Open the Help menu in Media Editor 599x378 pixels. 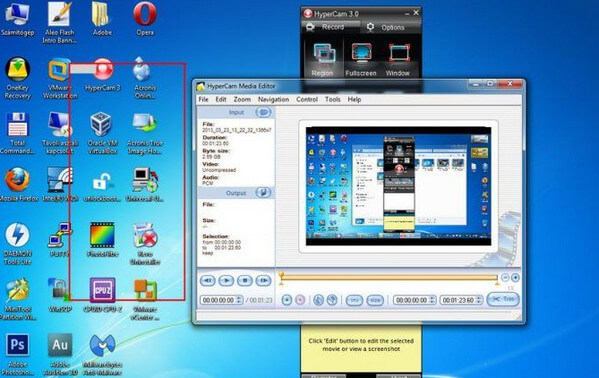point(354,99)
